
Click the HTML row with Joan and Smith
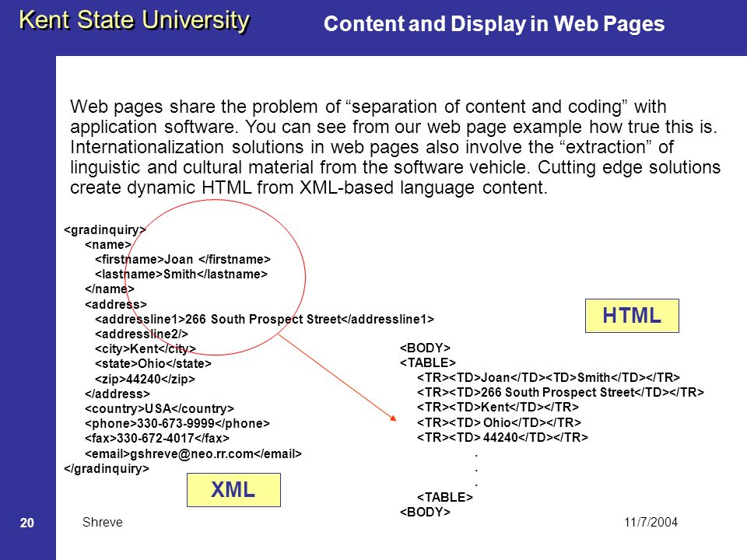click(549, 378)
